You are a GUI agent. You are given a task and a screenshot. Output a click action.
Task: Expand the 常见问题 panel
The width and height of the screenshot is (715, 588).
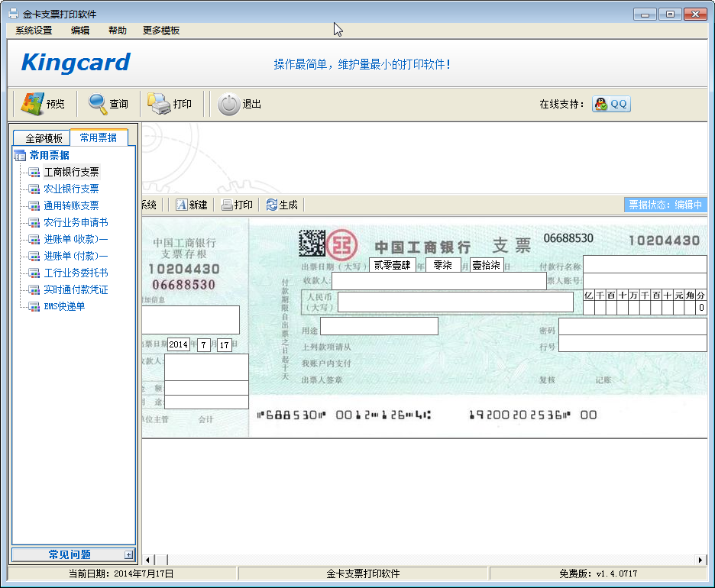(x=74, y=554)
